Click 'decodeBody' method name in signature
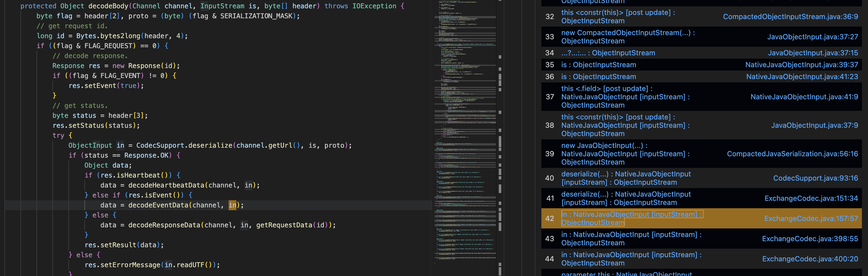The height and width of the screenshot is (276, 868). tap(108, 6)
